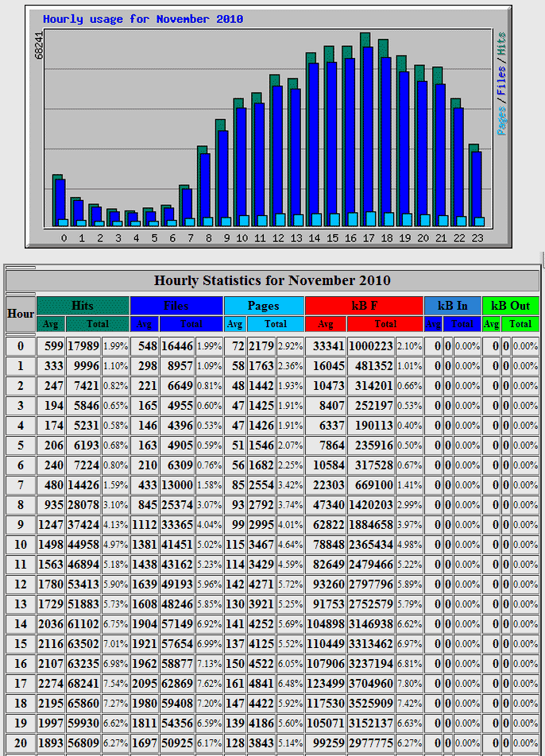Click the files average 2095 in the hour 17 row
This screenshot has height=756, width=545.
145,684
